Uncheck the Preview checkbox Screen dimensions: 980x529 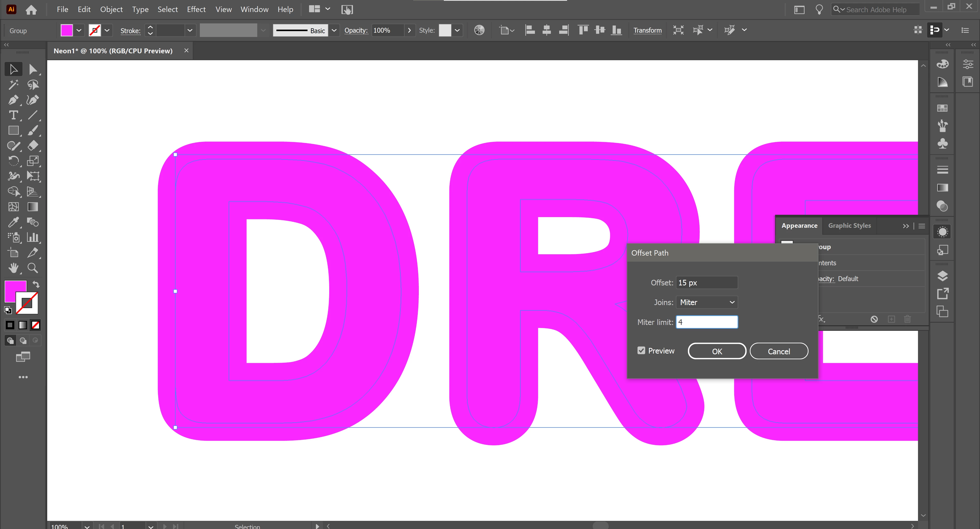[641, 351]
